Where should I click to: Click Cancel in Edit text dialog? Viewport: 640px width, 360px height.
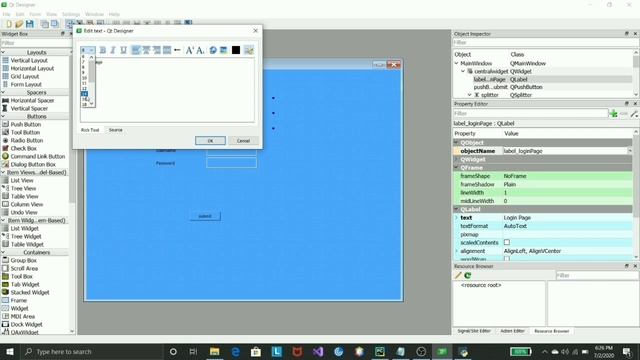pos(243,140)
